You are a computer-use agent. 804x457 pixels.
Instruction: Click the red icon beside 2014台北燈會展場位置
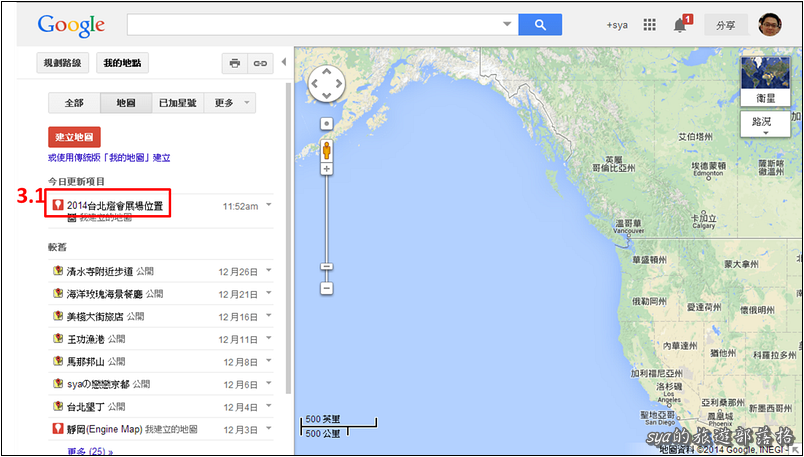(58, 205)
